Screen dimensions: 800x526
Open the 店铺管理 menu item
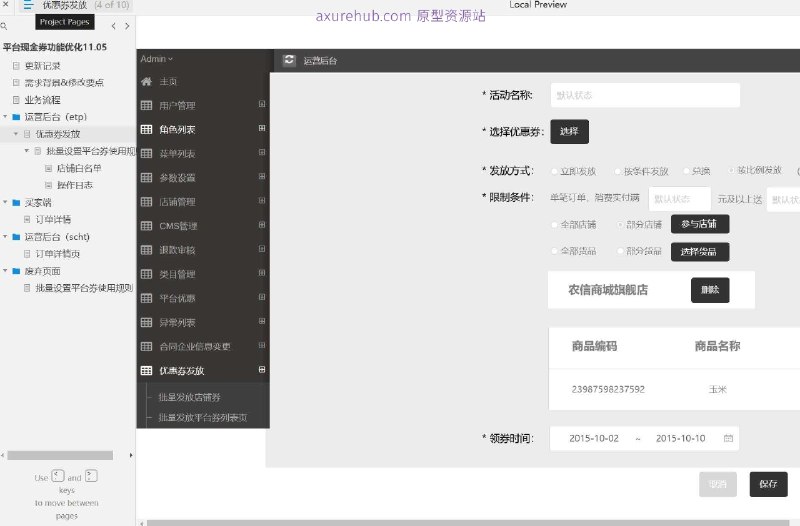(x=177, y=202)
